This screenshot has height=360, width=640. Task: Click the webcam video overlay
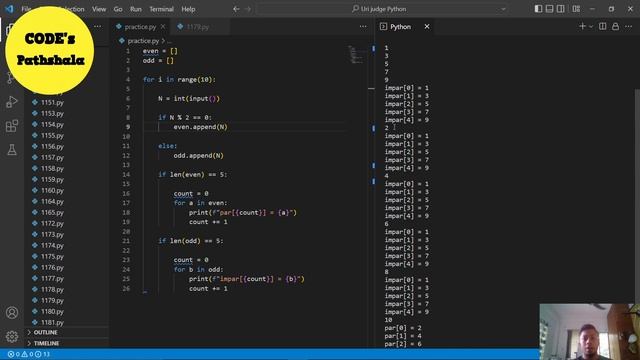(x=589, y=331)
